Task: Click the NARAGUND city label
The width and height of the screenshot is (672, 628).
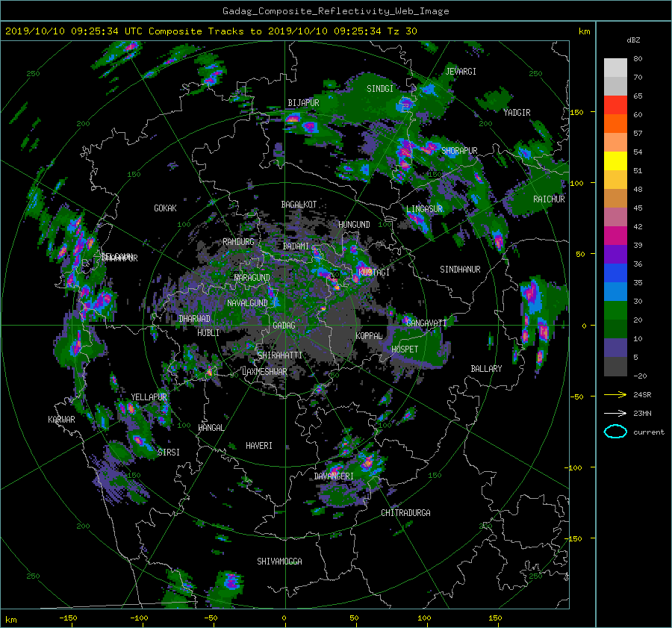Action: 252,278
